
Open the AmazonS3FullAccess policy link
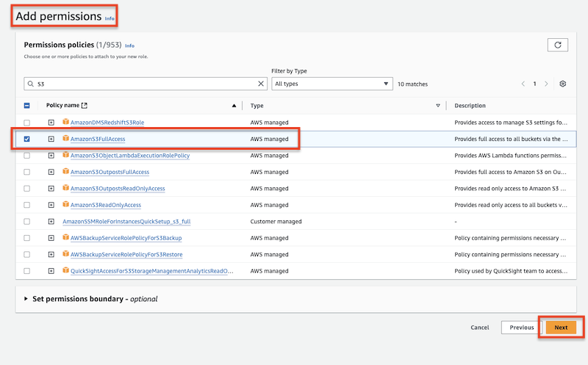pyautogui.click(x=98, y=139)
